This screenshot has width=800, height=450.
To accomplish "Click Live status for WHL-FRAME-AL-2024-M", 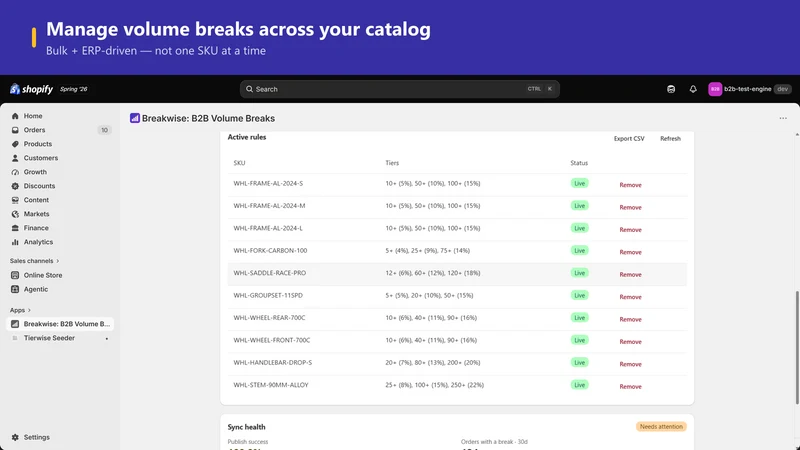I will (580, 206).
